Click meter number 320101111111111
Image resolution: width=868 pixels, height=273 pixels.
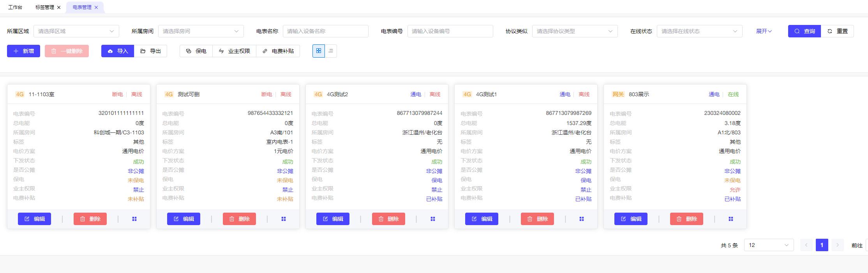121,113
